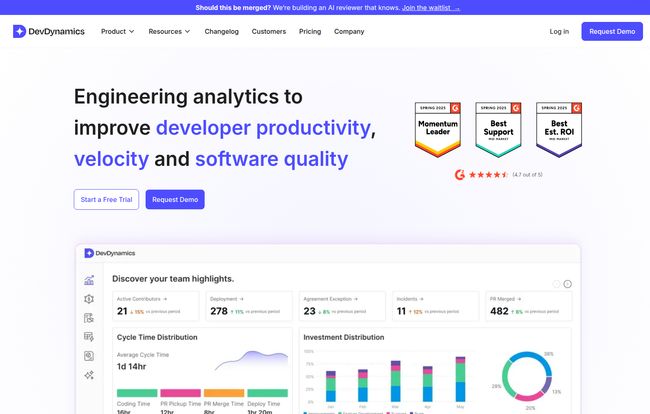Screen dimensions: 650x414
Task: Open the Customers page
Action: (x=269, y=31)
